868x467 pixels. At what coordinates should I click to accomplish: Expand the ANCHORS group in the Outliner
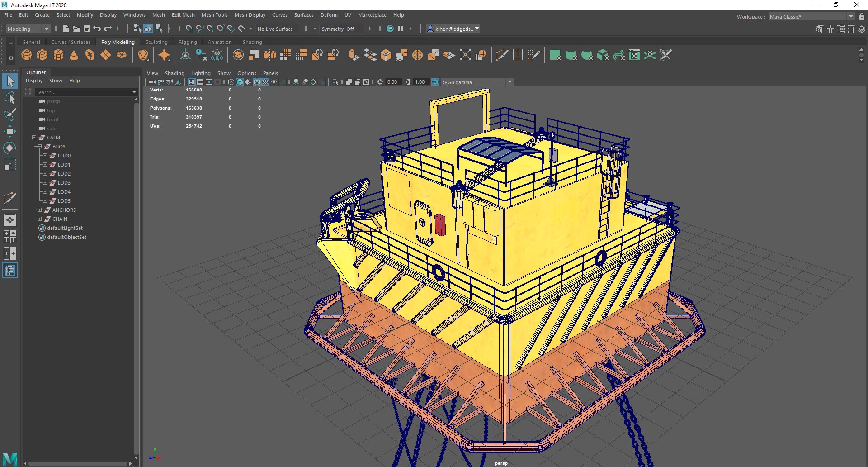(x=39, y=210)
